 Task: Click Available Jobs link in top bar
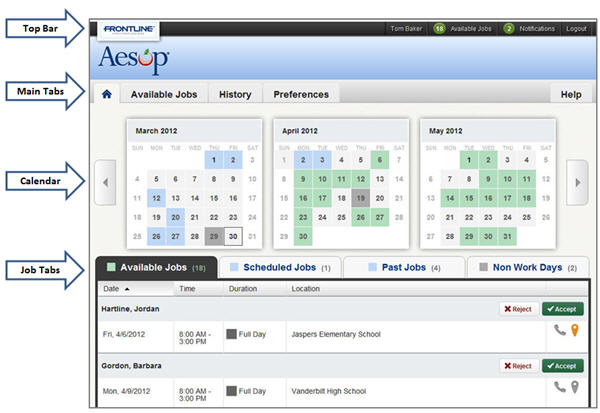tap(471, 29)
